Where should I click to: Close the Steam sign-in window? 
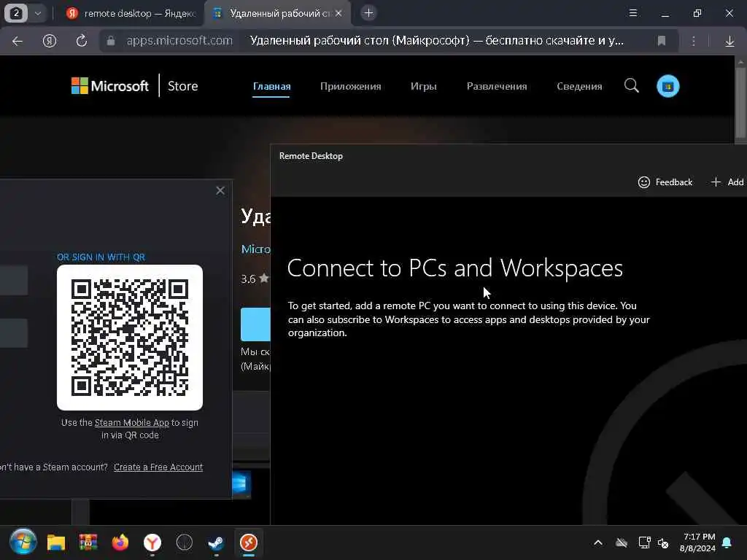(220, 190)
